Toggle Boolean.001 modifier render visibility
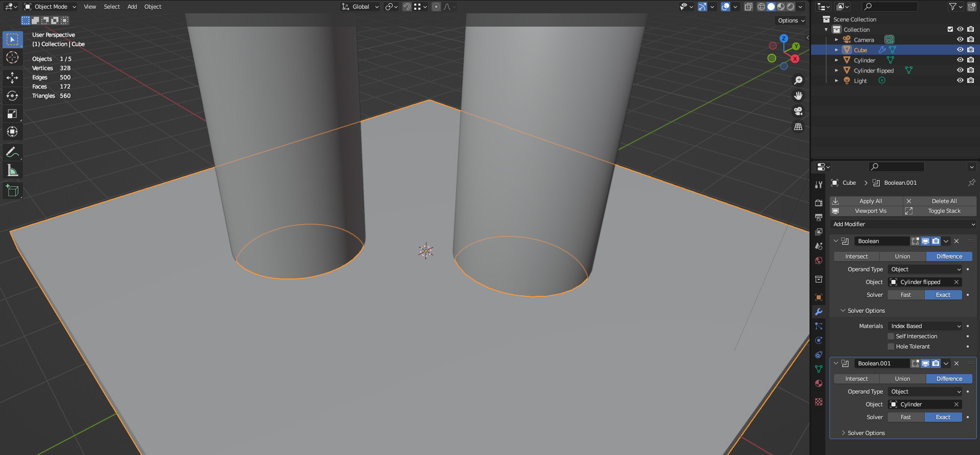 (x=936, y=363)
